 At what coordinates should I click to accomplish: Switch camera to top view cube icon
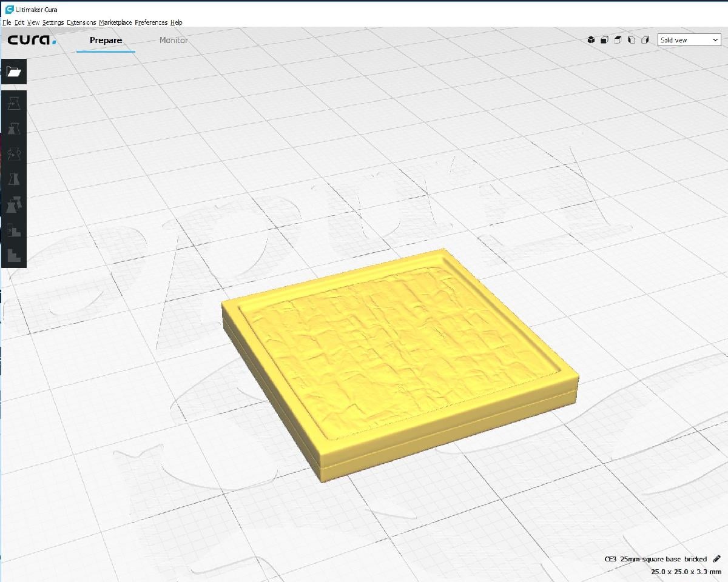pos(618,40)
